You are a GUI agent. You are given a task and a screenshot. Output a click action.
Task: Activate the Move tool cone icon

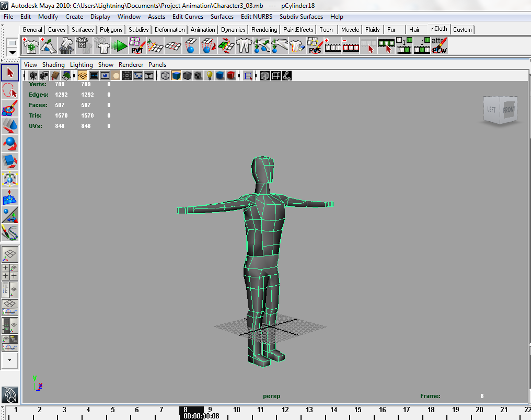click(9, 126)
